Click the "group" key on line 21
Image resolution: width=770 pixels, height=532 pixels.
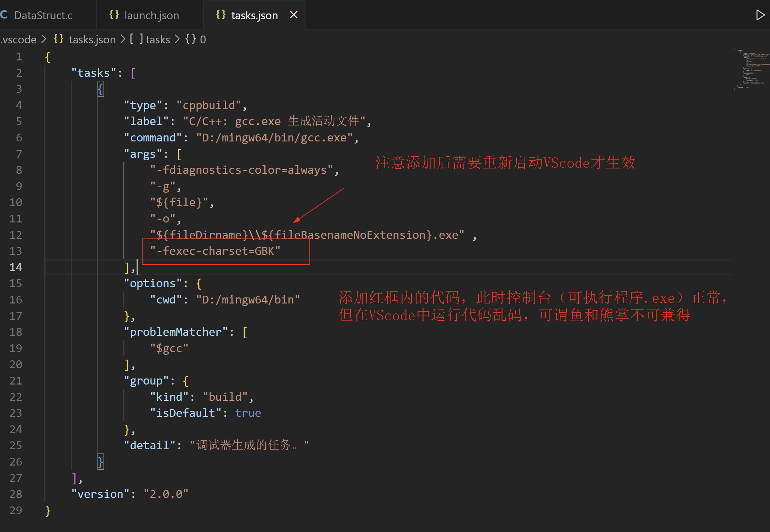tap(146, 381)
